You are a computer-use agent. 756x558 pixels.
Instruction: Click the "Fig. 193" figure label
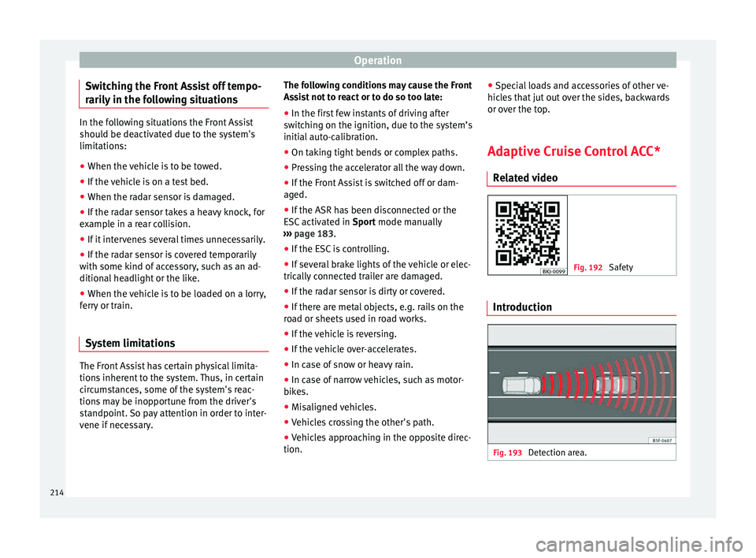[x=507, y=452]
